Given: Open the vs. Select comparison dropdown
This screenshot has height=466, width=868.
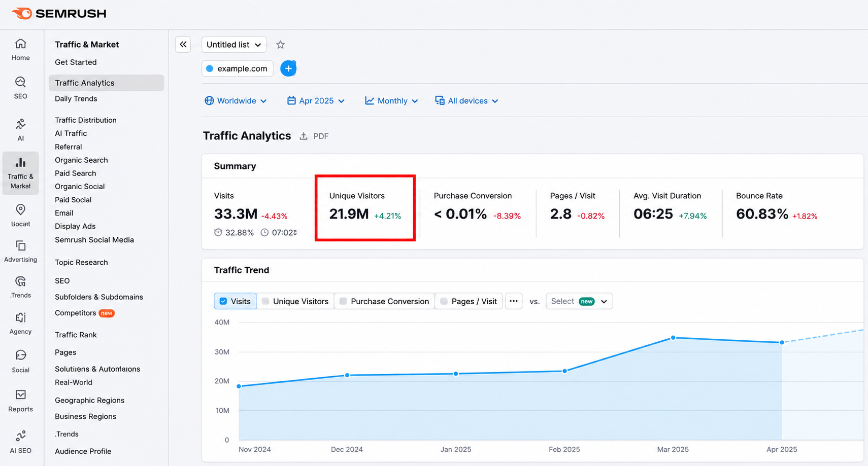Looking at the screenshot, I should [x=579, y=301].
